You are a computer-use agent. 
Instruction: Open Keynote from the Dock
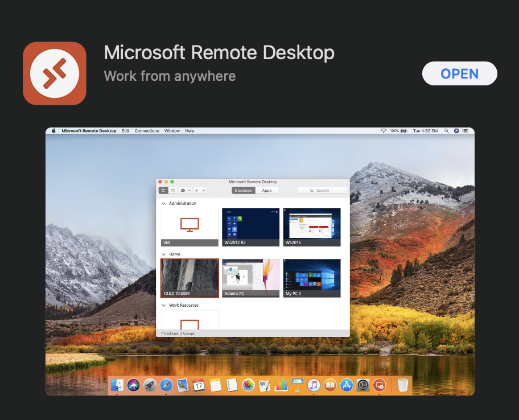coord(297,385)
